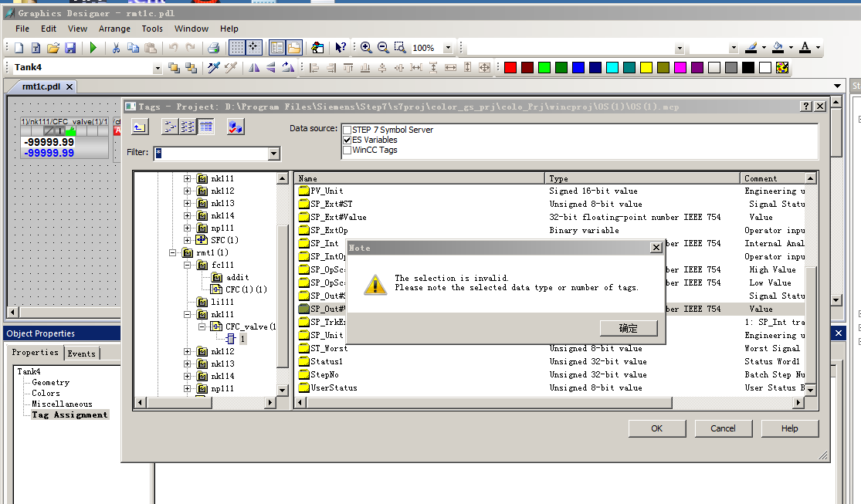This screenshot has width=861, height=504.
Task: Start runtime with the green play icon
Action: (93, 48)
